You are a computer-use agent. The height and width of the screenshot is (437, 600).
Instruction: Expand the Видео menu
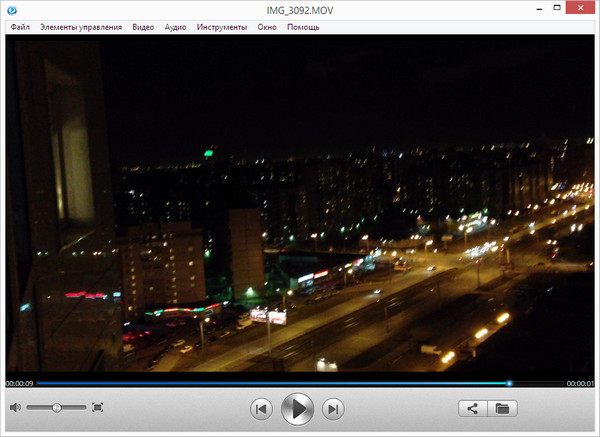[x=143, y=27]
